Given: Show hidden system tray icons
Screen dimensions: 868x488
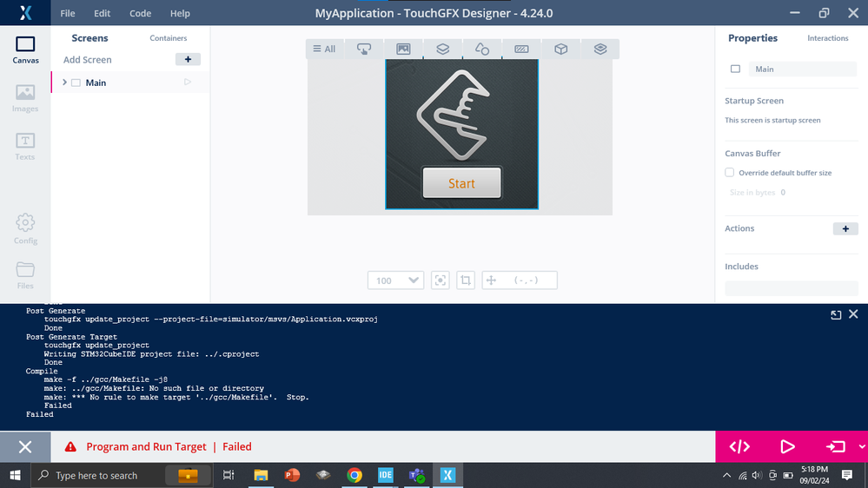Looking at the screenshot, I should click(727, 475).
